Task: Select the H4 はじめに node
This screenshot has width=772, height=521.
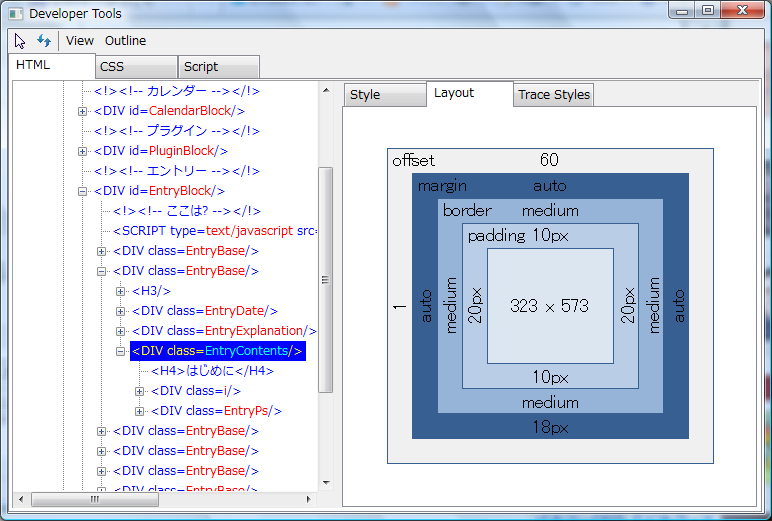Action: tap(212, 371)
